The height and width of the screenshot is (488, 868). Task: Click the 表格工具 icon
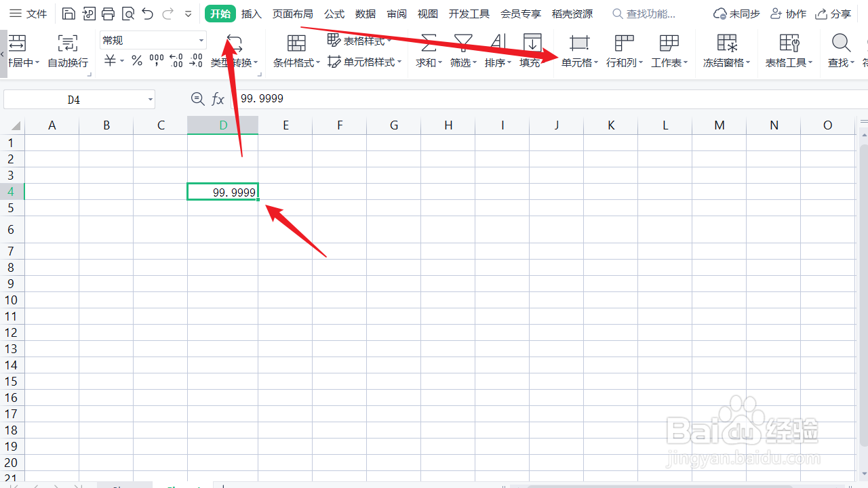[x=789, y=43]
